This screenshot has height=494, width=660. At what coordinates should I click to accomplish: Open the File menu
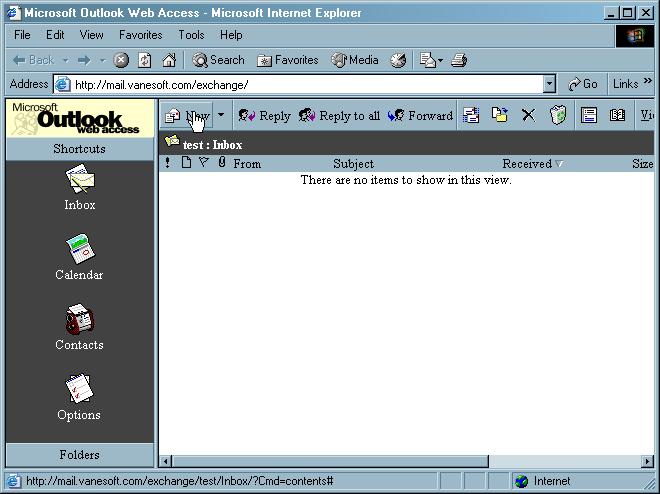click(22, 35)
